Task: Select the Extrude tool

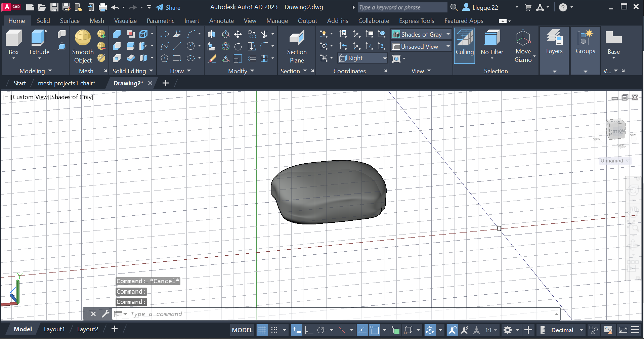Action: point(39,42)
